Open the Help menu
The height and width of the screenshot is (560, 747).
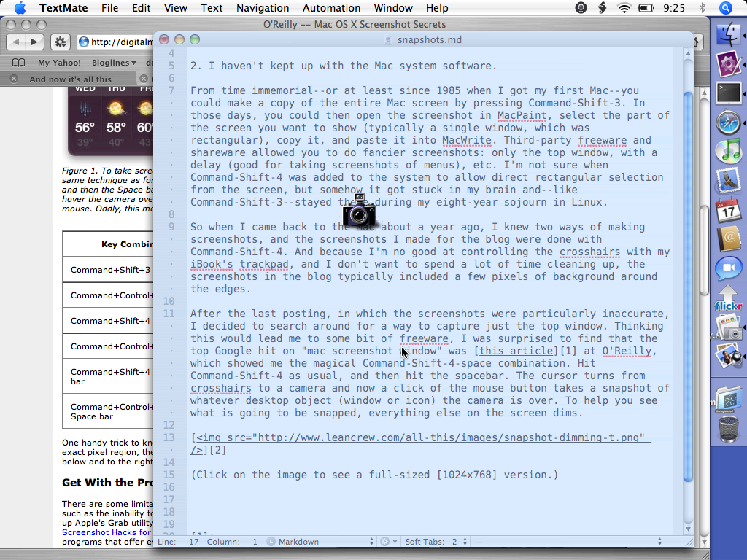pos(437,8)
